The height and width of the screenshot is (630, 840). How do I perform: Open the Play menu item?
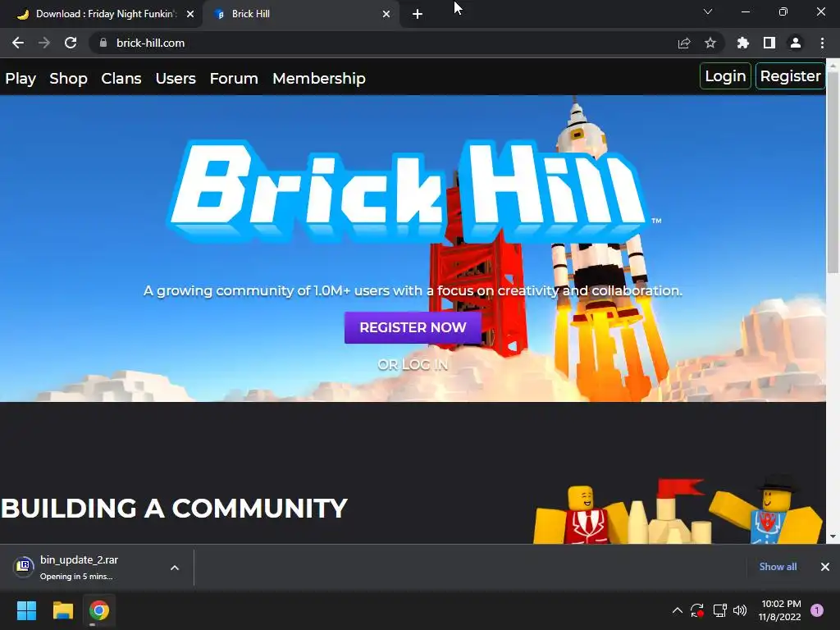tap(21, 78)
